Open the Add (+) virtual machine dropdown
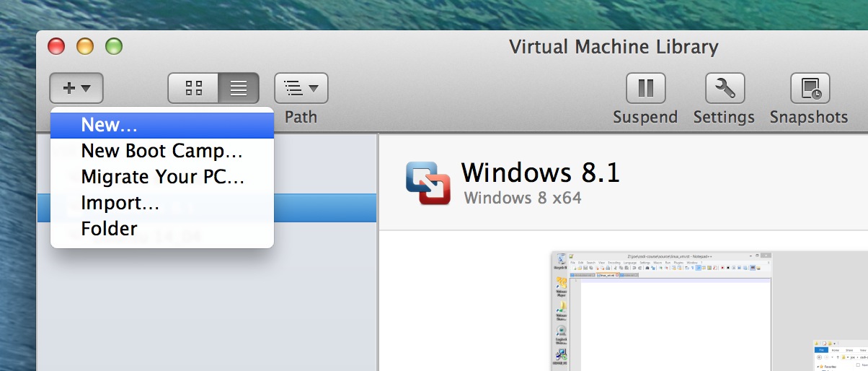868x371 pixels. pyautogui.click(x=76, y=88)
